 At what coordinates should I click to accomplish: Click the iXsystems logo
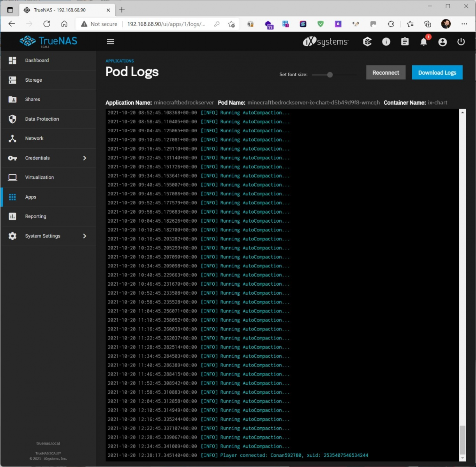coord(326,42)
